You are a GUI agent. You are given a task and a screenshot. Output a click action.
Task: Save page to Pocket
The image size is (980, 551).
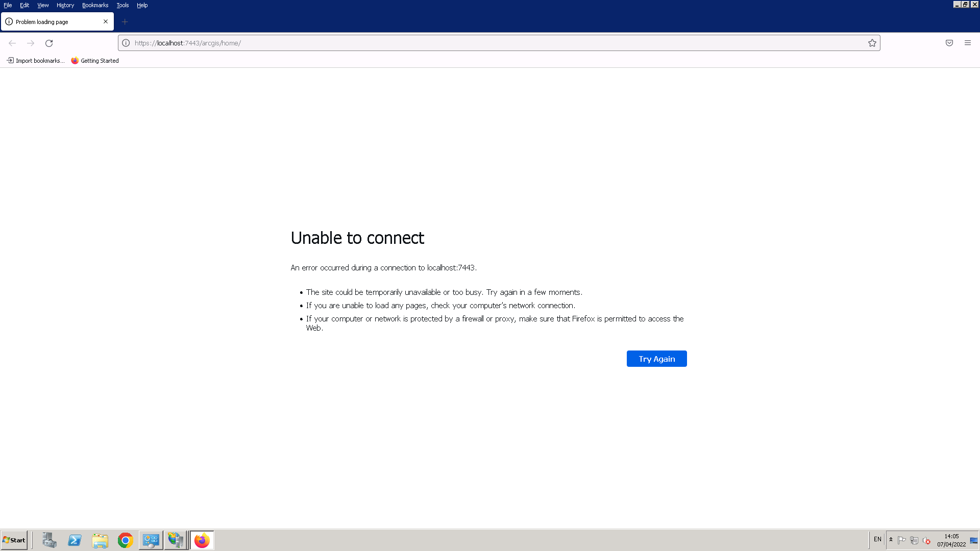coord(949,43)
